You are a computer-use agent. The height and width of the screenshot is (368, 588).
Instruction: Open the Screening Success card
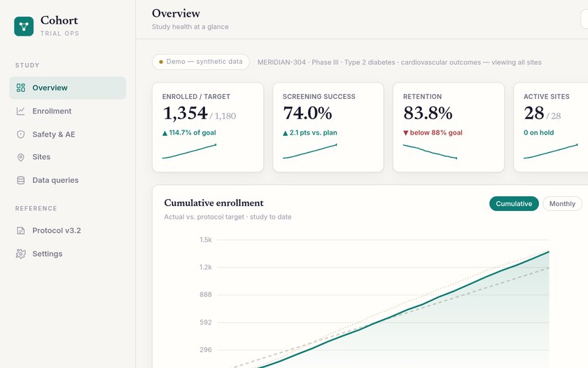[x=328, y=128]
